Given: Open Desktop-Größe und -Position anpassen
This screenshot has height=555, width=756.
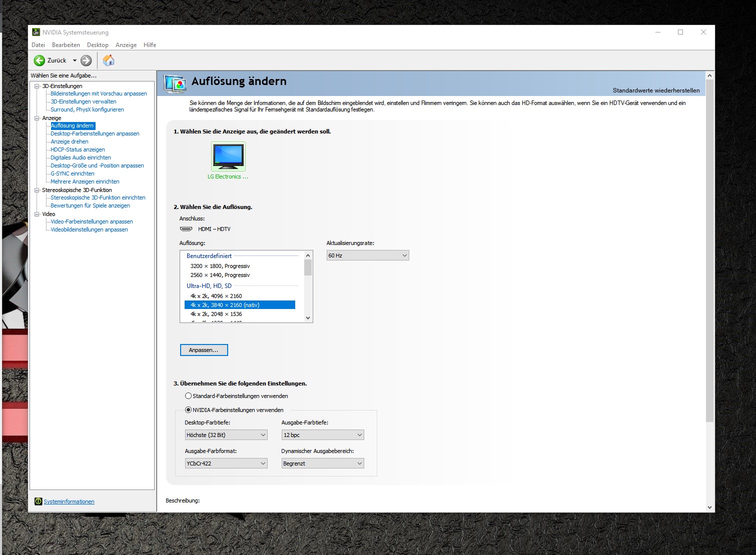Looking at the screenshot, I should pos(97,165).
